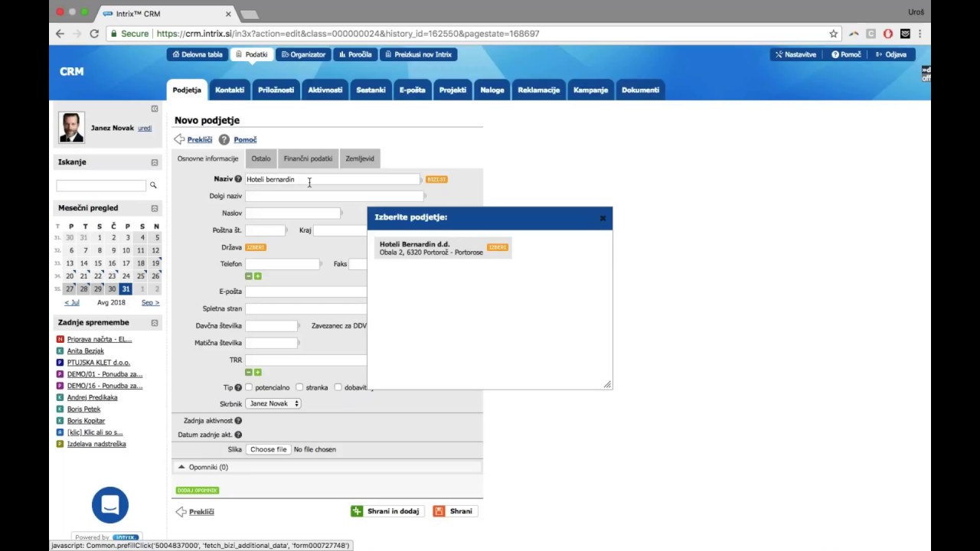The height and width of the screenshot is (551, 980).
Task: Open help icon next to Tip
Action: [238, 387]
